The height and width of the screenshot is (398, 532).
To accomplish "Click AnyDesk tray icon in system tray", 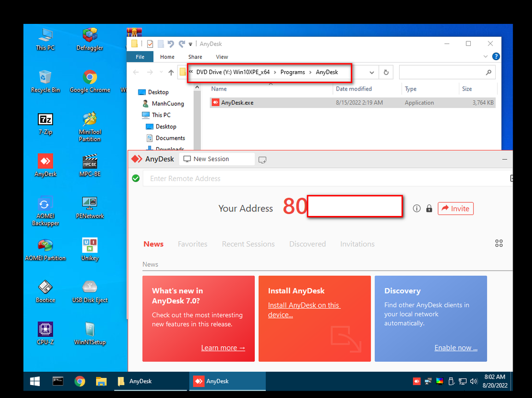I will coord(417,382).
